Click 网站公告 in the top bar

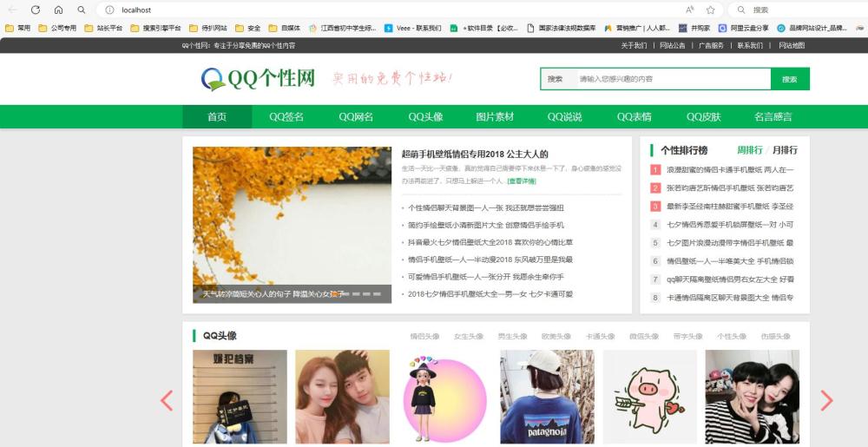point(673,45)
